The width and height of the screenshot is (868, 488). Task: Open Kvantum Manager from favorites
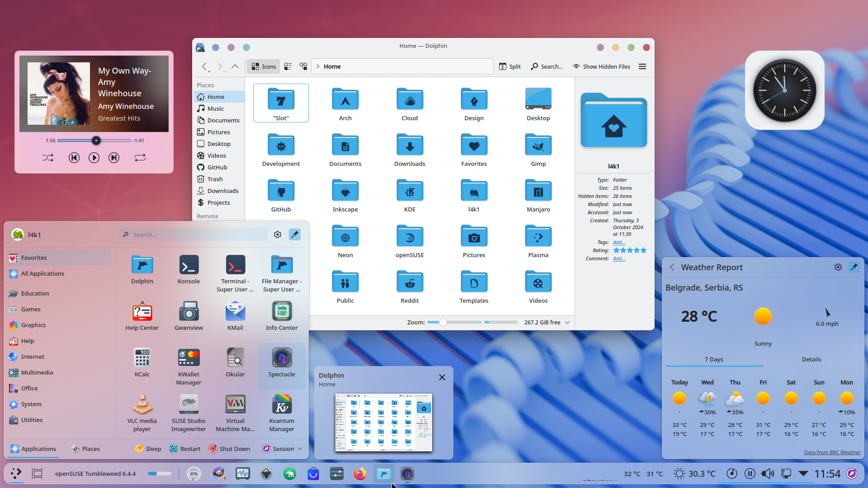click(282, 413)
